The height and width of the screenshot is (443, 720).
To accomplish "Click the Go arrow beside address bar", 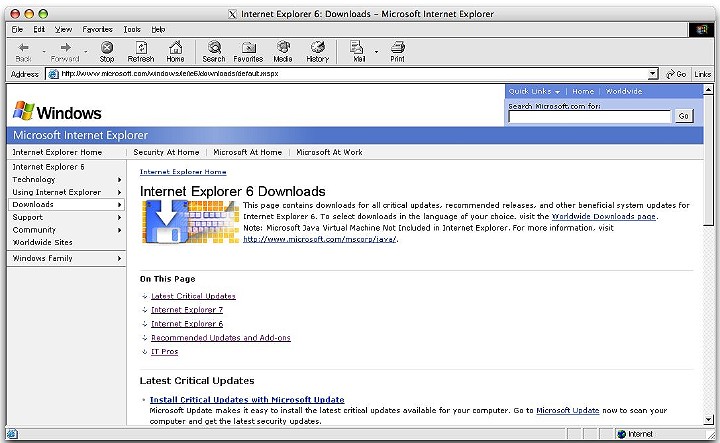I will click(x=671, y=74).
